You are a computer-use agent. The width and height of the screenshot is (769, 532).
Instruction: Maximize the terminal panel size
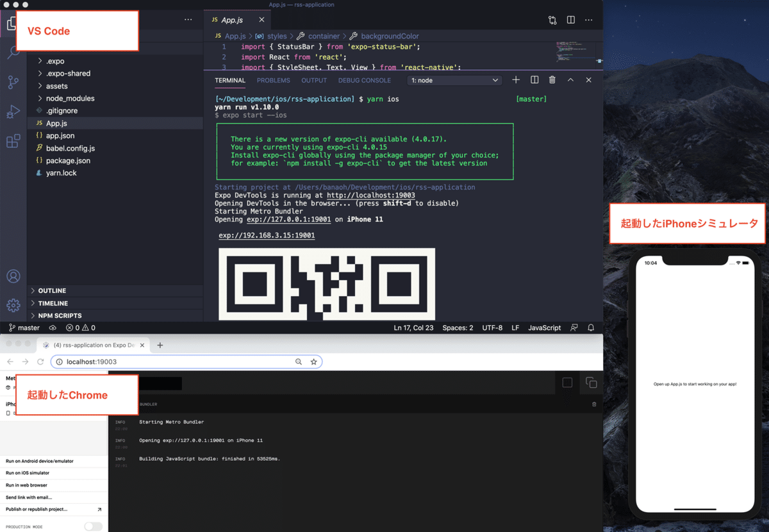(570, 80)
